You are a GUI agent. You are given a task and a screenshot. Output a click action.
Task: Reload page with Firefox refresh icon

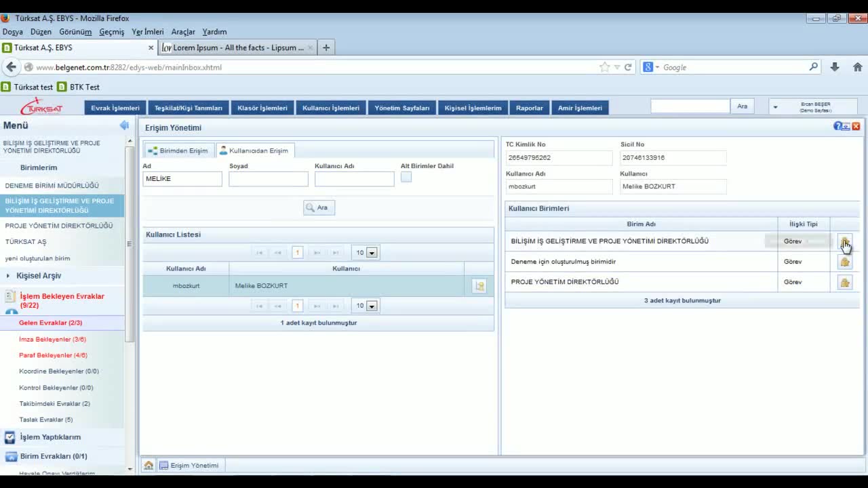click(628, 67)
